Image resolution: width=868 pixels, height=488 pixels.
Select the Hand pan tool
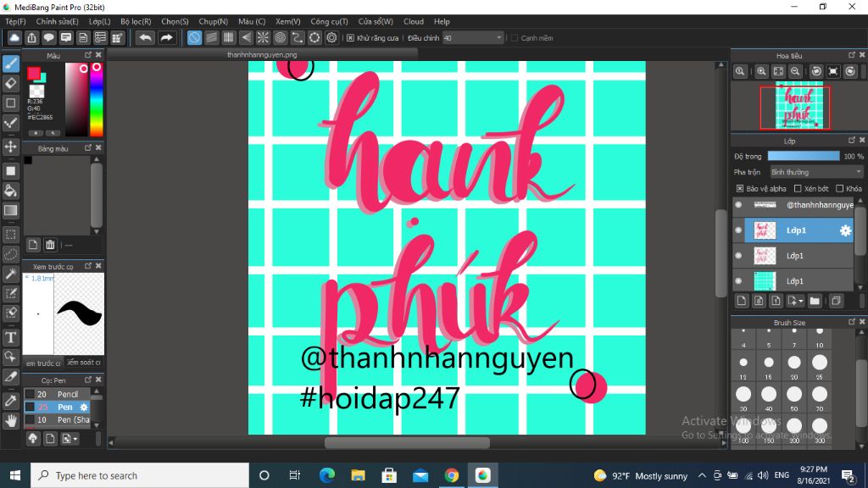click(x=10, y=420)
